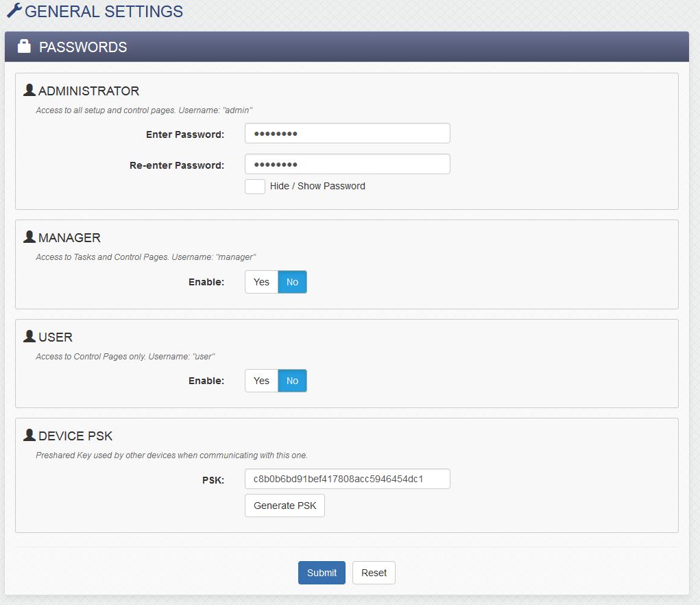Click the user silhouette icon near User heading
Viewport: 700px width, 605px height.
pyautogui.click(x=29, y=336)
